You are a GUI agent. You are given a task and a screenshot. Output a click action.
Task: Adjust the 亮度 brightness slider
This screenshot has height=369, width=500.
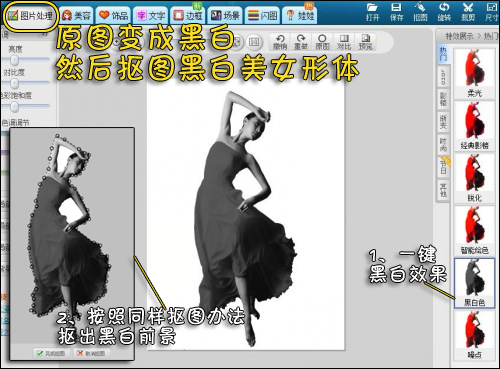point(14,60)
